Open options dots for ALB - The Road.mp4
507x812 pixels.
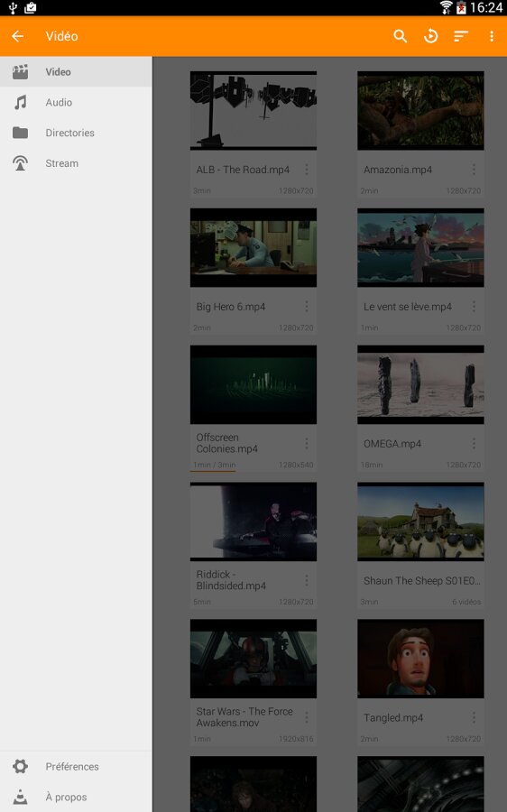[x=307, y=170]
